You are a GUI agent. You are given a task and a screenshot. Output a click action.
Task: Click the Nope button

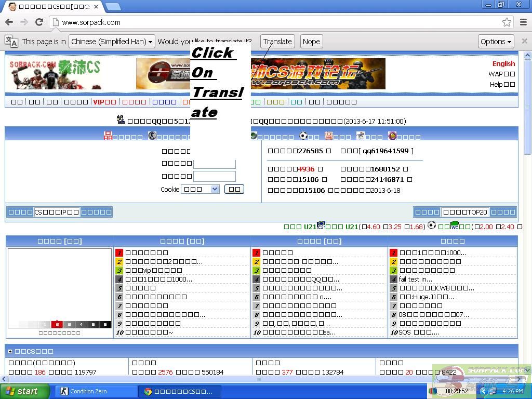311,42
